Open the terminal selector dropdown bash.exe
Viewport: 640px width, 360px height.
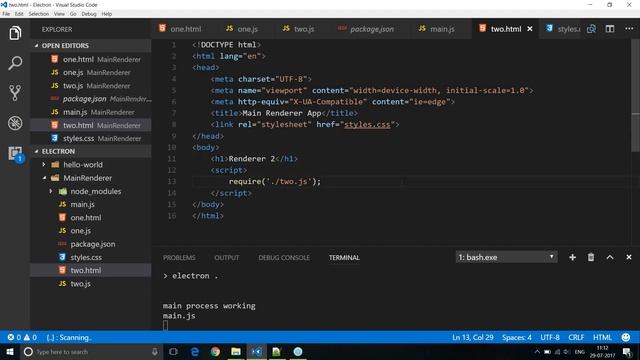(506, 257)
